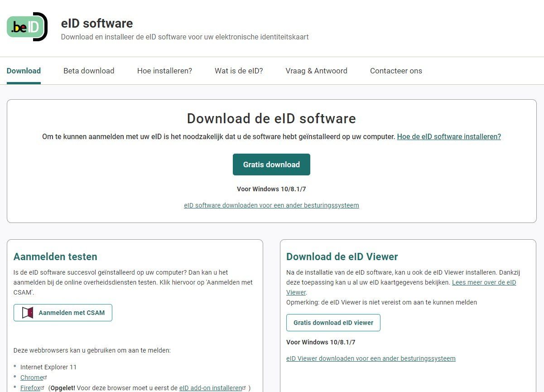The width and height of the screenshot is (544, 392).
Task: Open Vraag & Antwoord tab
Action: point(316,71)
